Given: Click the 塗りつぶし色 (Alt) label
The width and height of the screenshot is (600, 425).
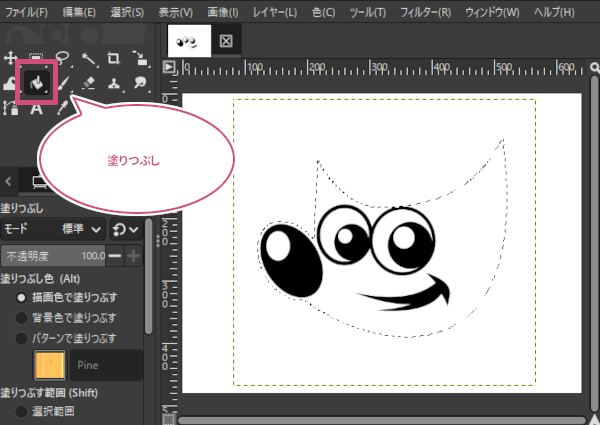Looking at the screenshot, I should pos(40,278).
